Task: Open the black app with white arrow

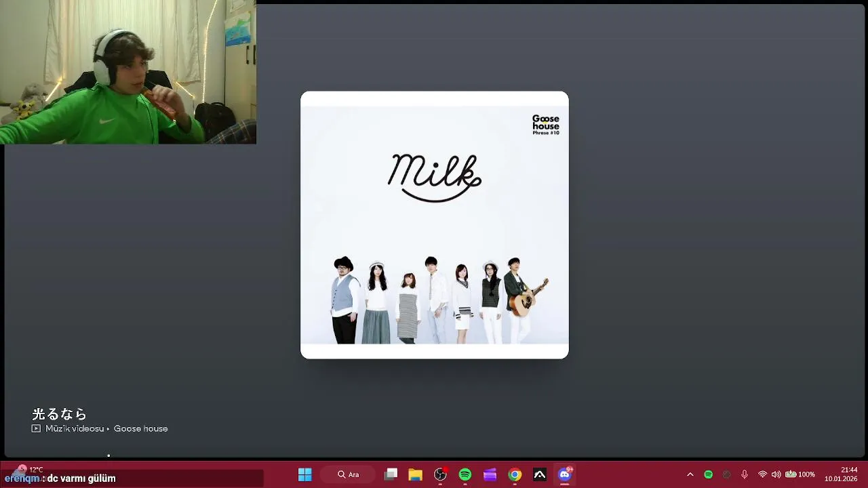Action: (x=540, y=474)
